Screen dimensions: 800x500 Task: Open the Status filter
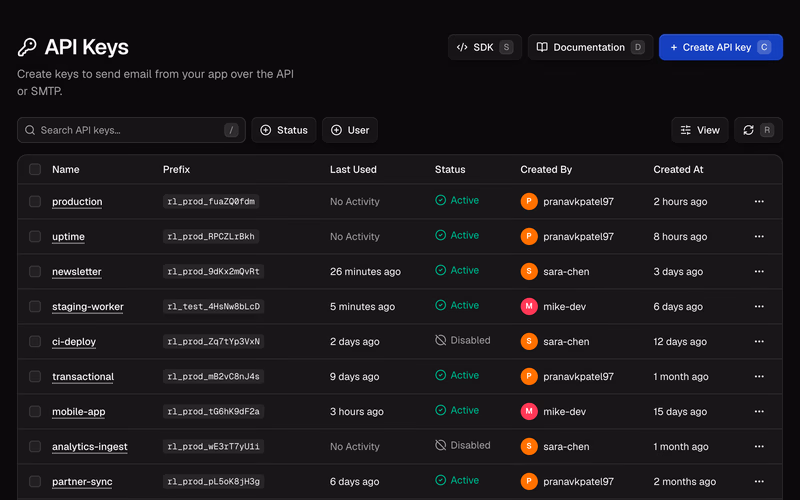284,130
